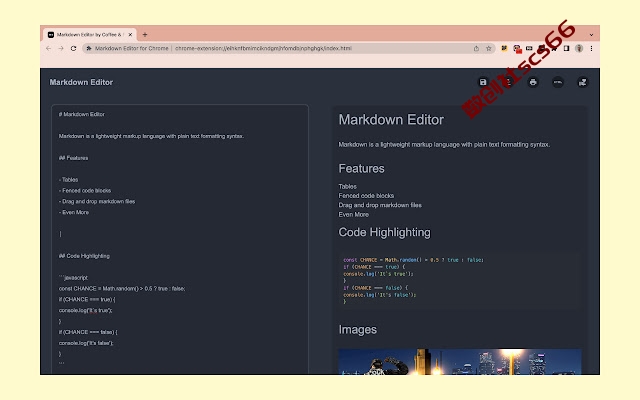Image resolution: width=640 pixels, height=400 pixels.
Task: Select the Markdown Editor by Coffee tab
Action: pos(89,35)
